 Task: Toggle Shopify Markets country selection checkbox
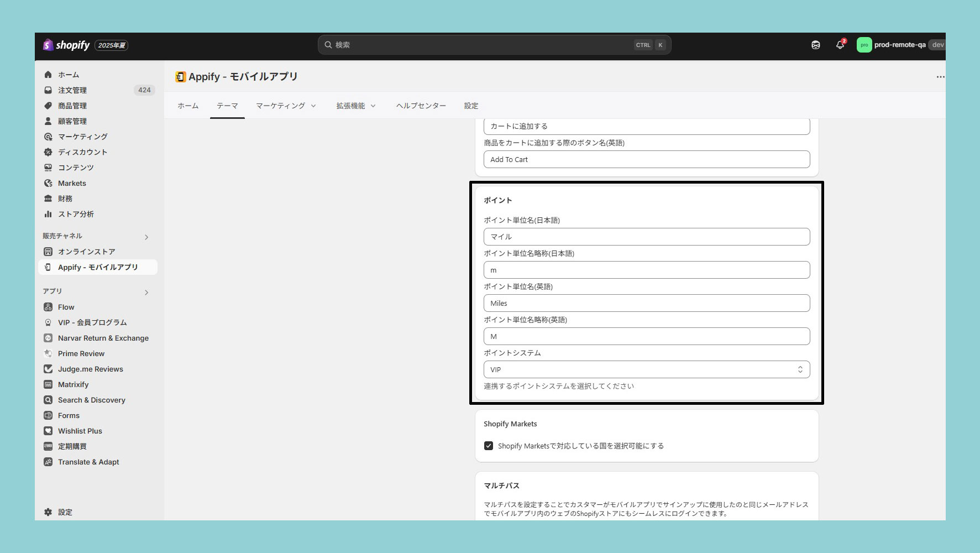489,446
